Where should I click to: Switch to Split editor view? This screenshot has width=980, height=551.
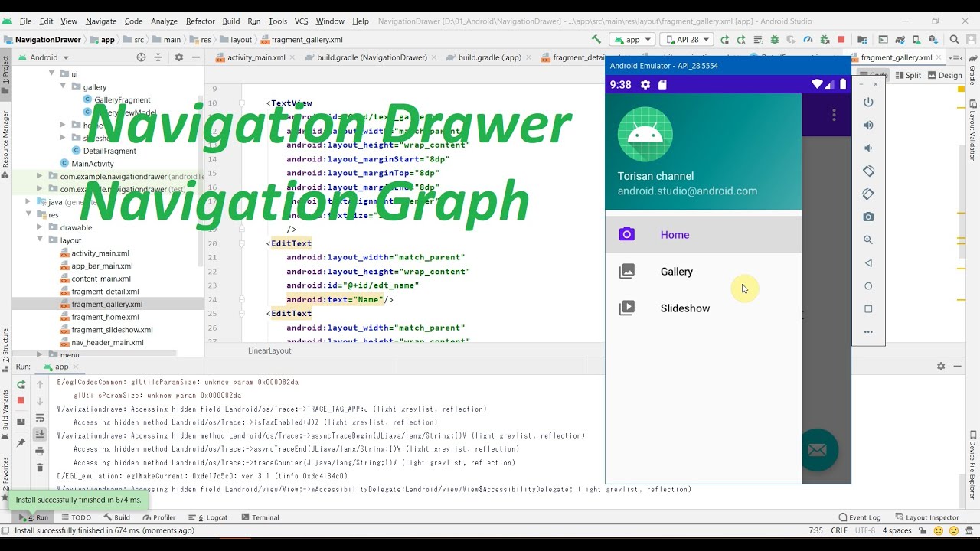coord(907,75)
